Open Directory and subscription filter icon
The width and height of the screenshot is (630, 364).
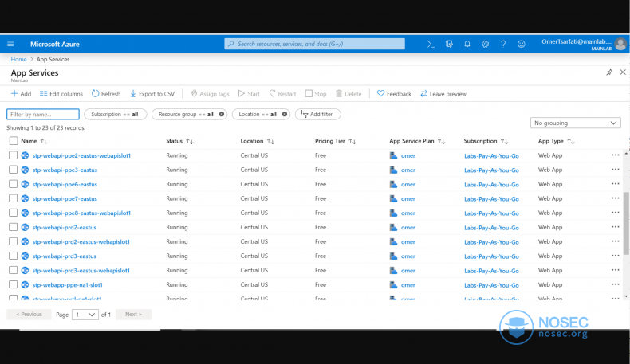pos(449,44)
